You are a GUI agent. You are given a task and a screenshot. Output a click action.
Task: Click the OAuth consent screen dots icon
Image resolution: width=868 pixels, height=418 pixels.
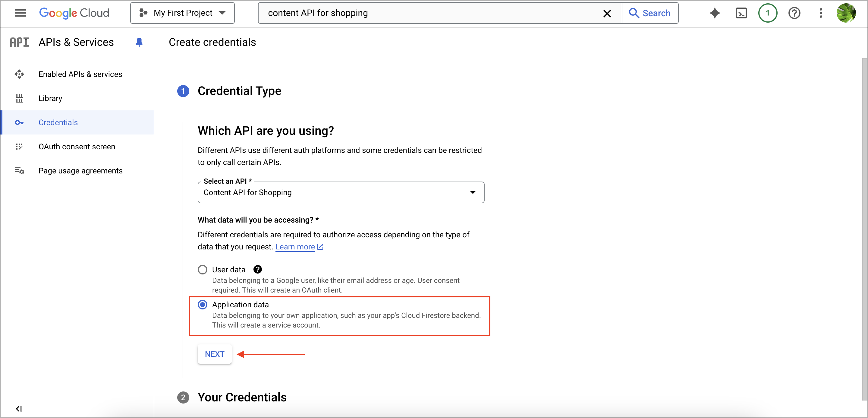pos(19,147)
